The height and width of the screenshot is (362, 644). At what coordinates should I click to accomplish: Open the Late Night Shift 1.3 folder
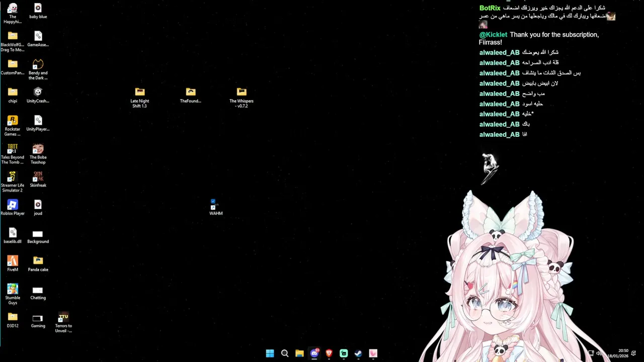pos(140,98)
